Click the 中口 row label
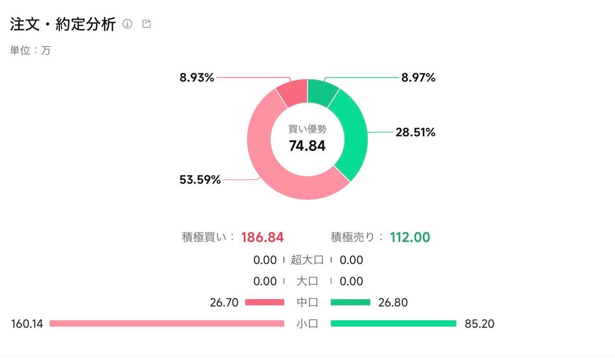The height and width of the screenshot is (364, 615). [307, 303]
